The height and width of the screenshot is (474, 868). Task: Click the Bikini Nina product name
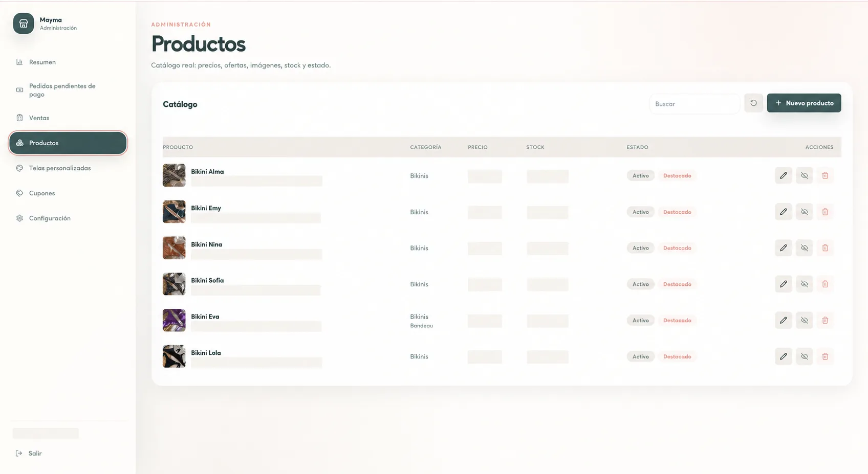tap(206, 244)
